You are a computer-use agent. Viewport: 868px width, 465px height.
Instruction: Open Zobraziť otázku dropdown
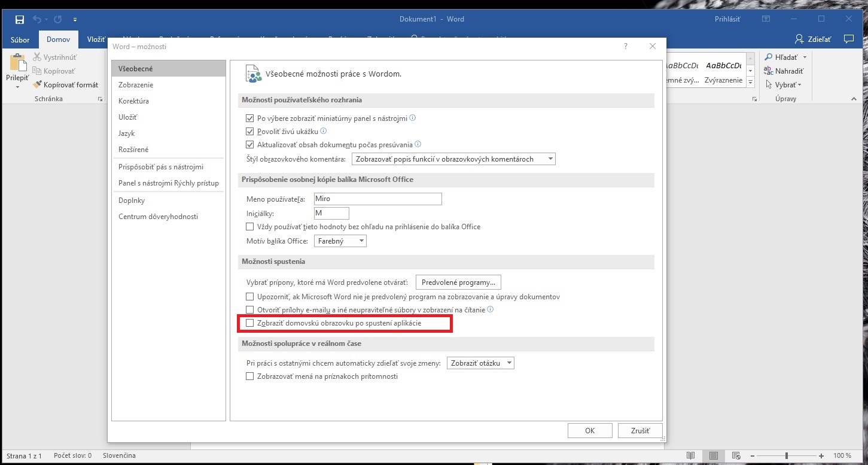click(480, 363)
